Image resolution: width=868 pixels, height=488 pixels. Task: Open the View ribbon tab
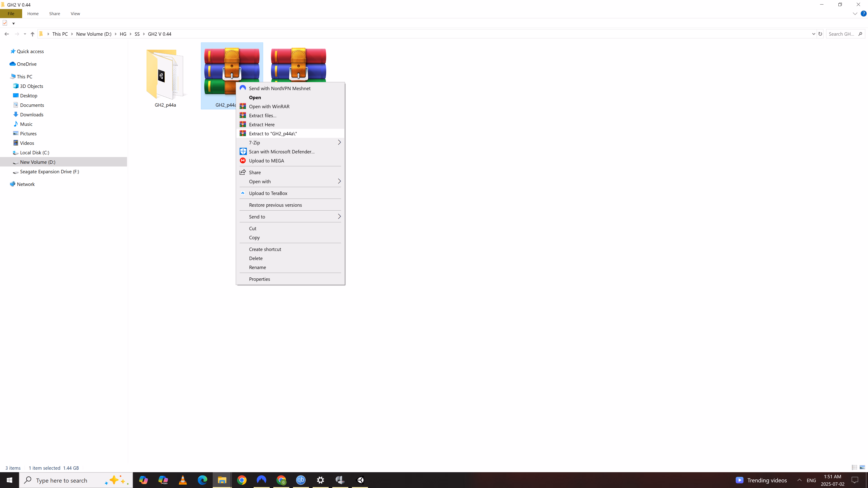pyautogui.click(x=75, y=14)
